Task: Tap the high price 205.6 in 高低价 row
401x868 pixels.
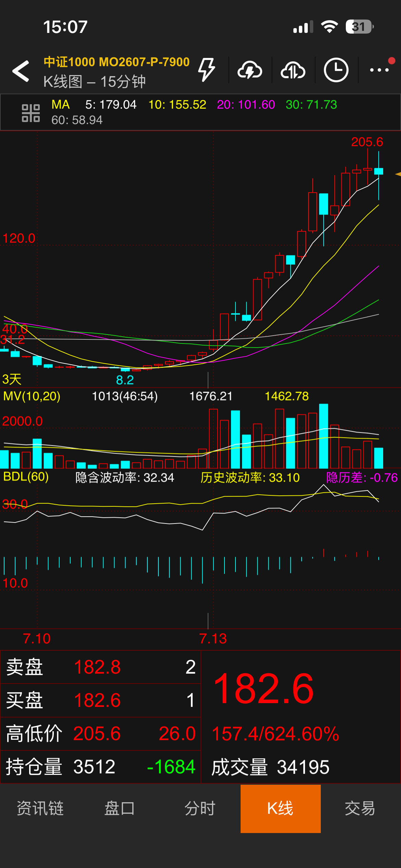Action: click(97, 733)
